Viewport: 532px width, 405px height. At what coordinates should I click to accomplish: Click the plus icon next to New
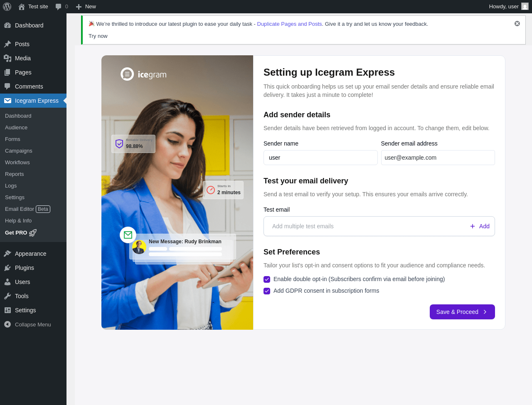click(79, 7)
